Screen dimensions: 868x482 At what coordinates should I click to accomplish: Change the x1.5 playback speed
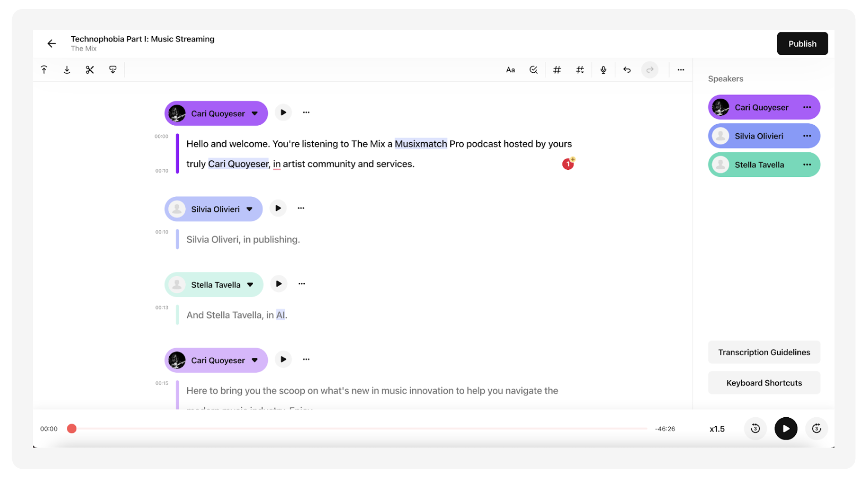(x=717, y=429)
